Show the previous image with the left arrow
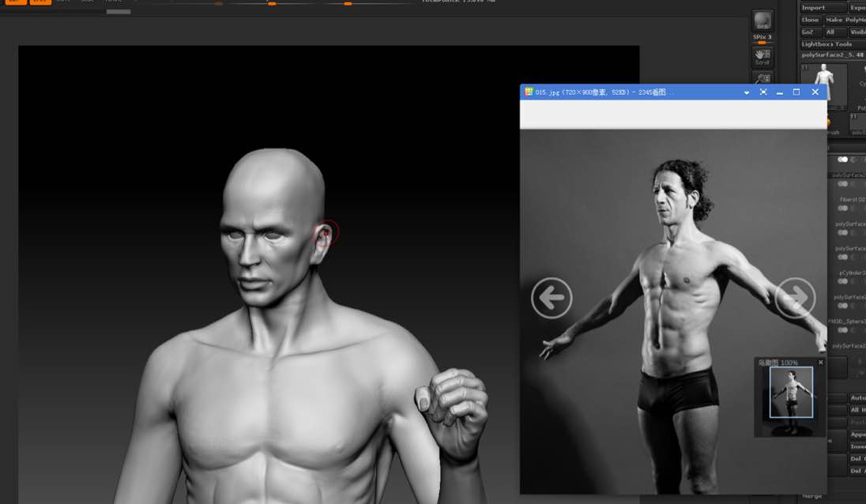866x504 pixels. coord(552,298)
